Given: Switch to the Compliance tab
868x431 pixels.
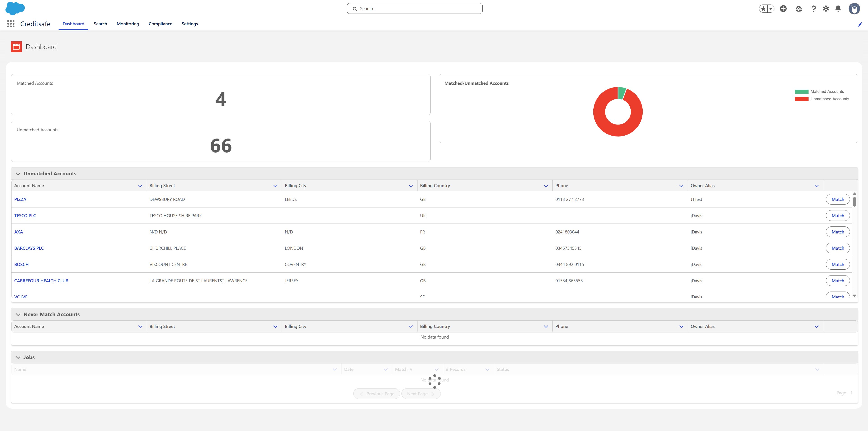Looking at the screenshot, I should pyautogui.click(x=160, y=24).
